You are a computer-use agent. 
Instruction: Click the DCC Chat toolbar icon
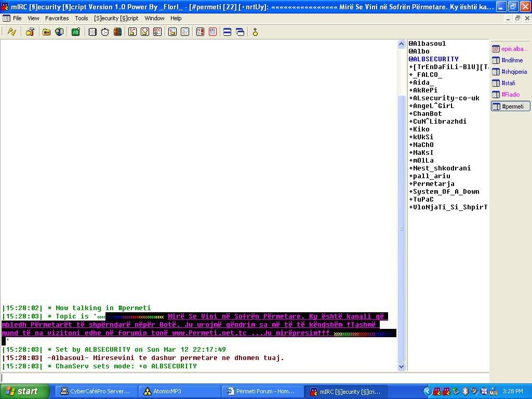[145, 32]
